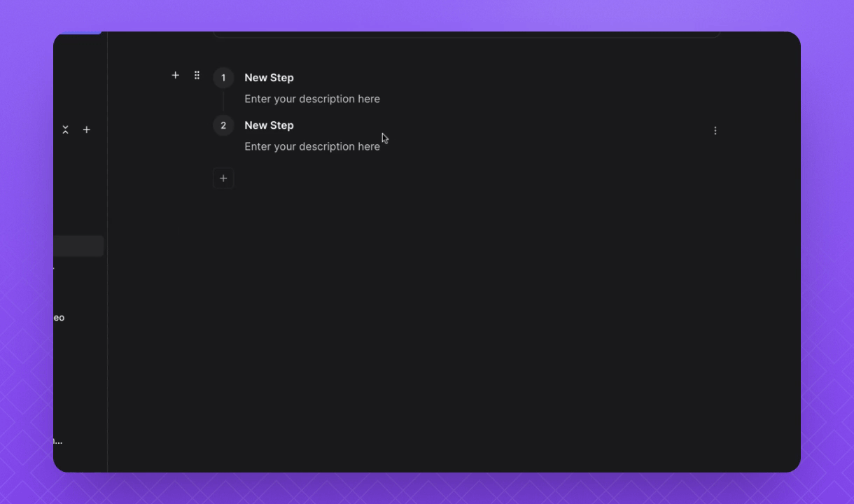Grab the six-dot drag handle beside step 1
The width and height of the screenshot is (854, 504).
[197, 76]
